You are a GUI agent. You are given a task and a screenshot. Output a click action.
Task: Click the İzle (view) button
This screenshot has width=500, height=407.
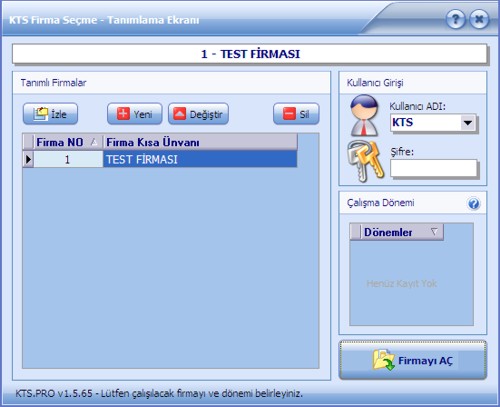[x=50, y=114]
